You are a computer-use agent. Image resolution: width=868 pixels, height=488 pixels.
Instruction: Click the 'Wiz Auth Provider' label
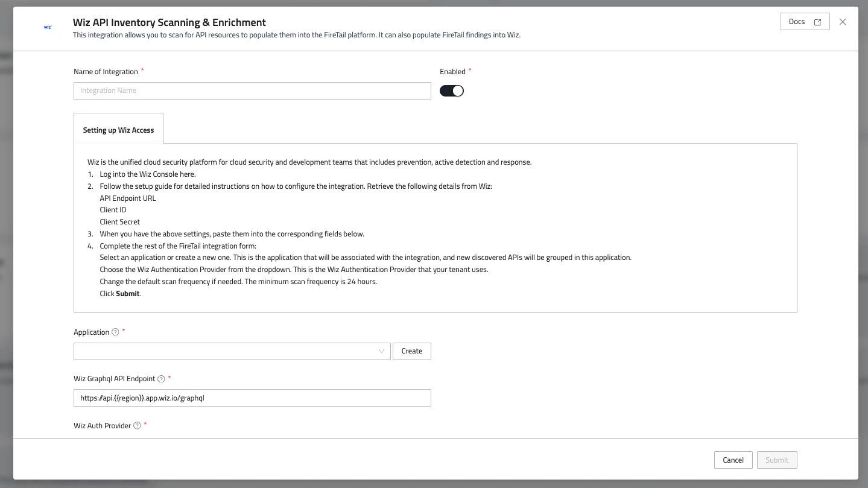click(103, 426)
